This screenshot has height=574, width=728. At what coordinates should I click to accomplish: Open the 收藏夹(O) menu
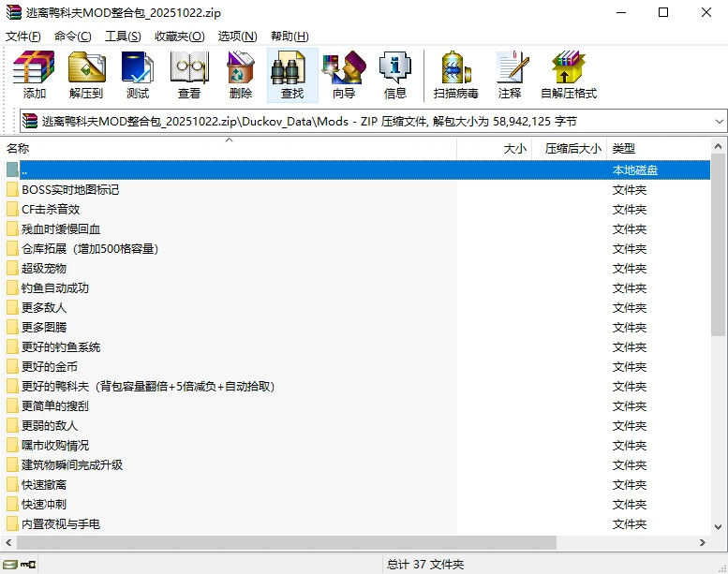point(179,36)
